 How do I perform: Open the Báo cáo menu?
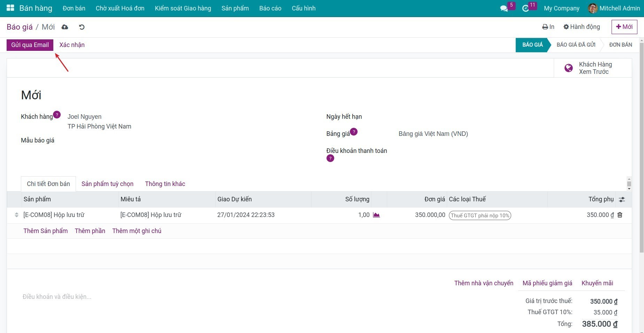tap(270, 8)
